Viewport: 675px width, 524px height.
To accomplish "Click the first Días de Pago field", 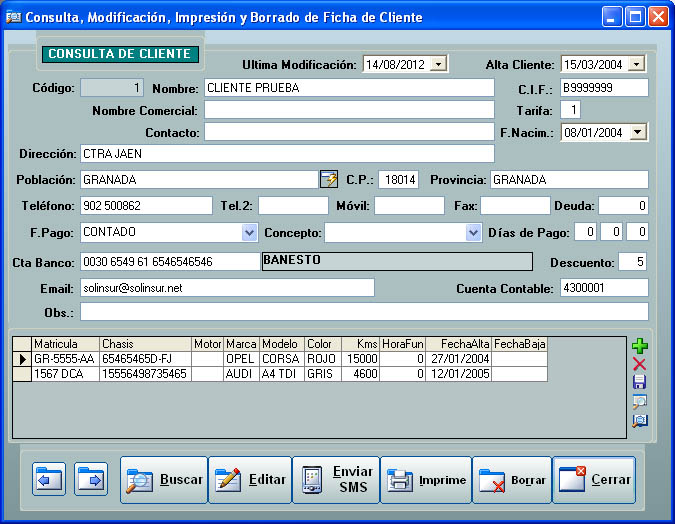I will click(585, 232).
